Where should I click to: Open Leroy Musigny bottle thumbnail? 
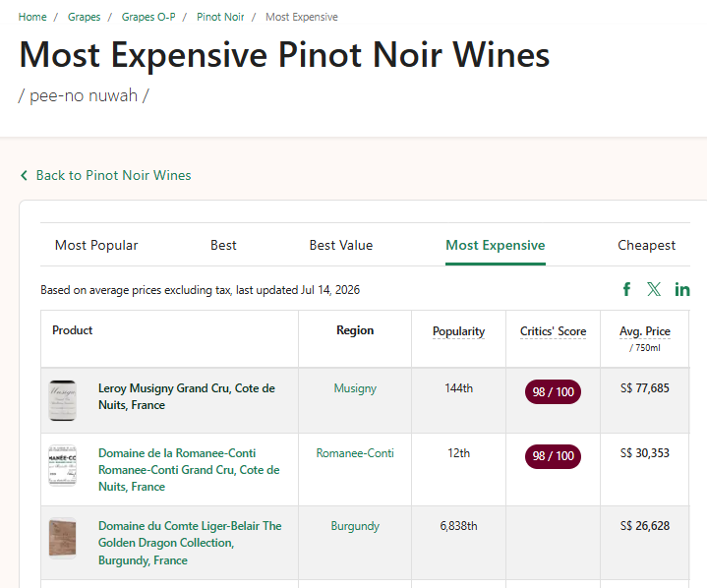[62, 400]
